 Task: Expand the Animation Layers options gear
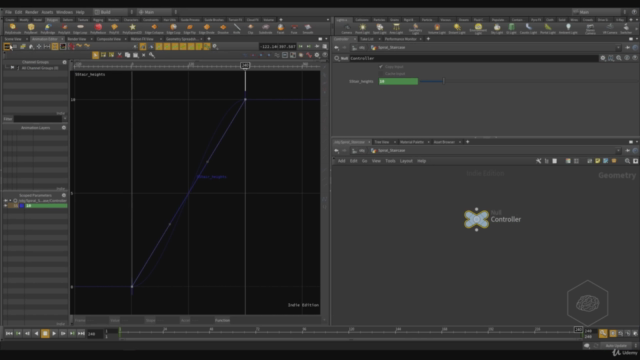[x=64, y=128]
